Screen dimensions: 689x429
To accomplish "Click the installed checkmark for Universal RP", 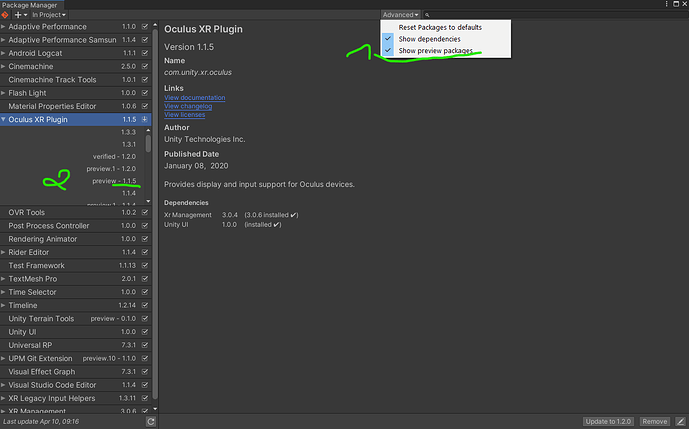I will pyautogui.click(x=145, y=345).
